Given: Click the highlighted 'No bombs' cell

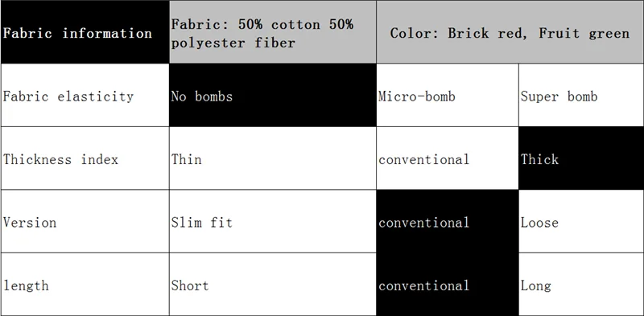Looking at the screenshot, I should [273, 95].
